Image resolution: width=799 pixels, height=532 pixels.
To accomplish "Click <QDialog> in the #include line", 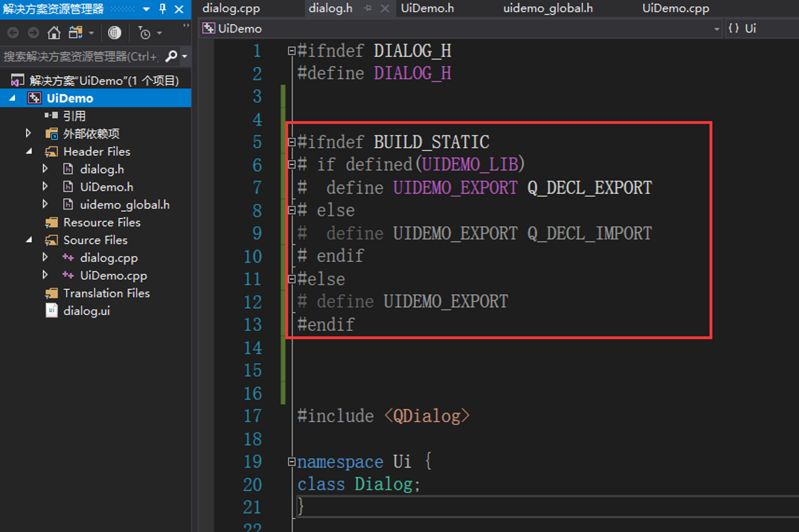I will (427, 416).
